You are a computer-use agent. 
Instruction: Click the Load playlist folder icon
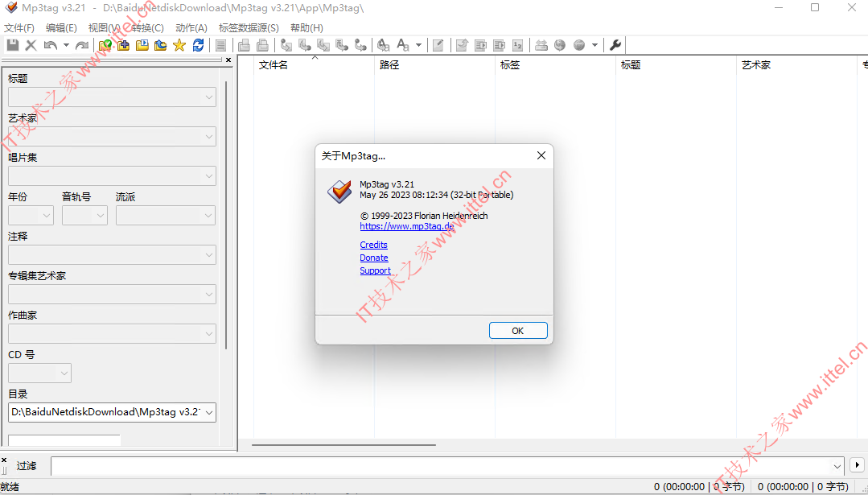click(x=142, y=45)
